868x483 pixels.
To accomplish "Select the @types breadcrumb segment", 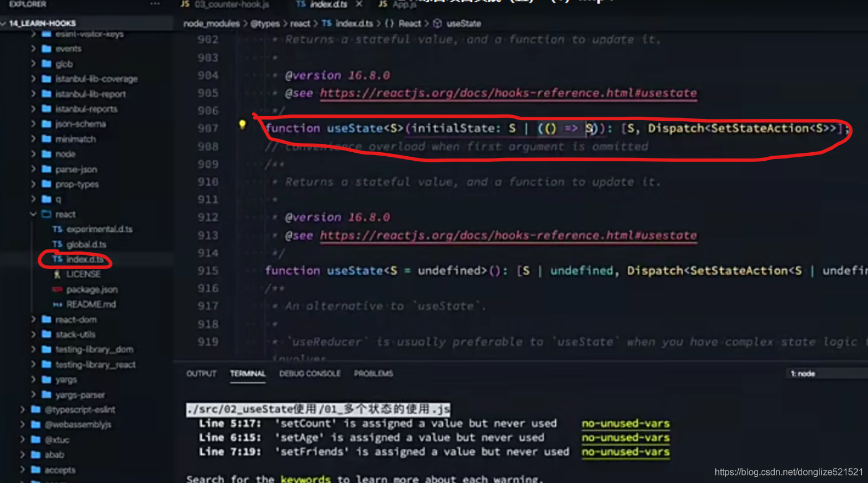I will click(x=265, y=23).
